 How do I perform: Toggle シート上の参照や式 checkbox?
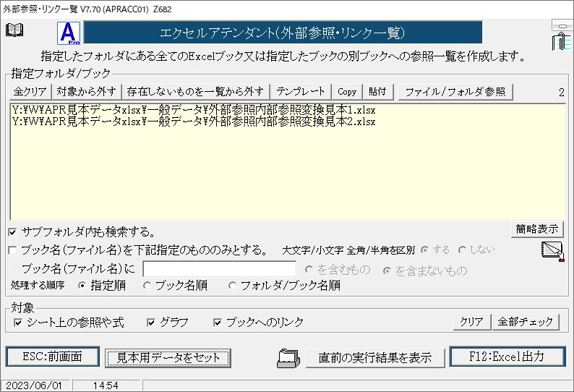tap(17, 323)
